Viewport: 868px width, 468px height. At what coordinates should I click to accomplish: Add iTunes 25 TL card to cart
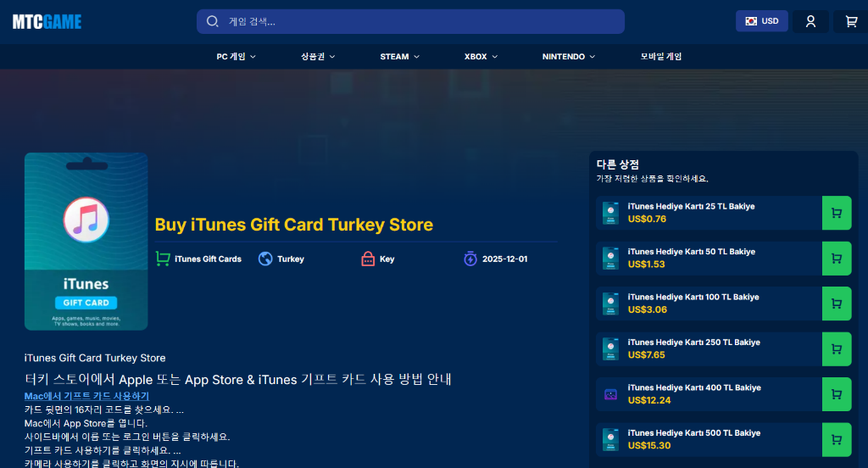[836, 213]
